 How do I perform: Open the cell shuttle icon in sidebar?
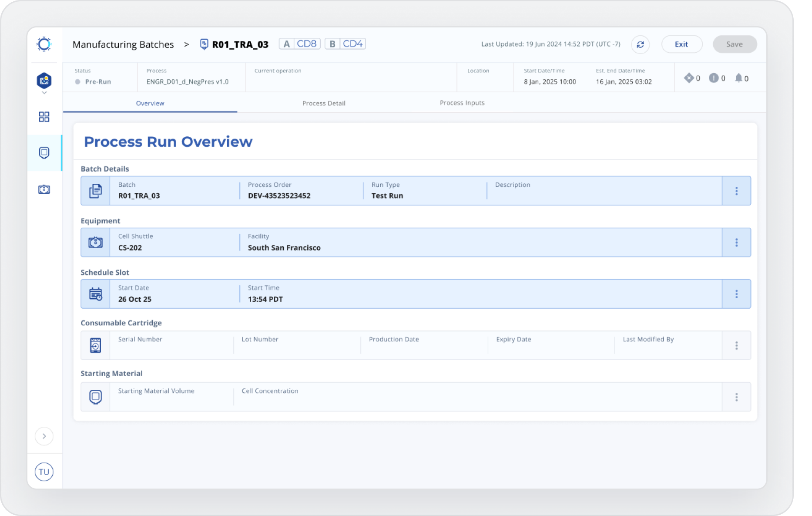coord(44,189)
